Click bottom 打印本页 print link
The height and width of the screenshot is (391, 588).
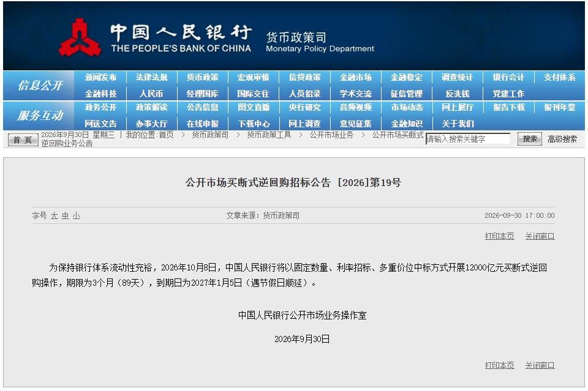click(499, 365)
